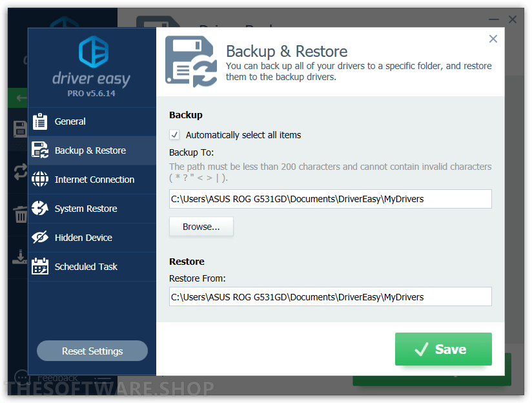
Task: Click the green Save button
Action: (443, 349)
